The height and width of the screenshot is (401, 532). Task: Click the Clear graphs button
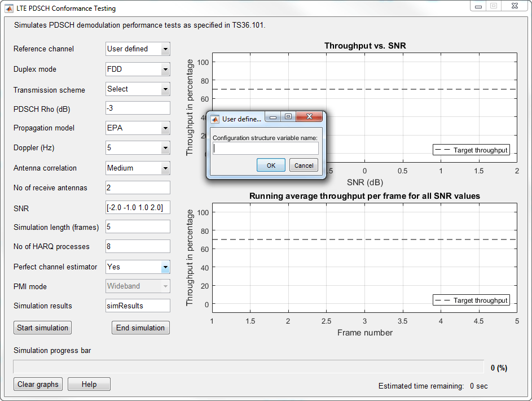(38, 384)
